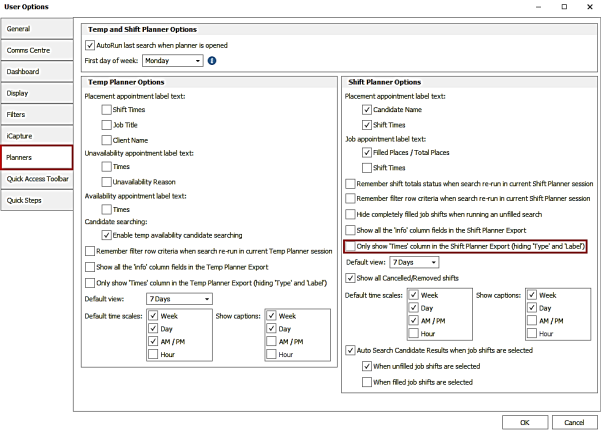Close the User Options window
Screen dimensions: 601x433
[x=590, y=7]
